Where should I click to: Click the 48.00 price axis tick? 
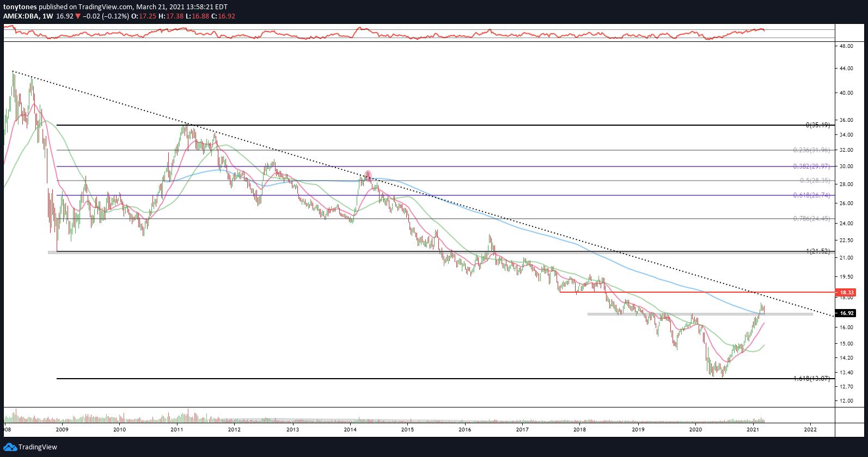pos(846,47)
